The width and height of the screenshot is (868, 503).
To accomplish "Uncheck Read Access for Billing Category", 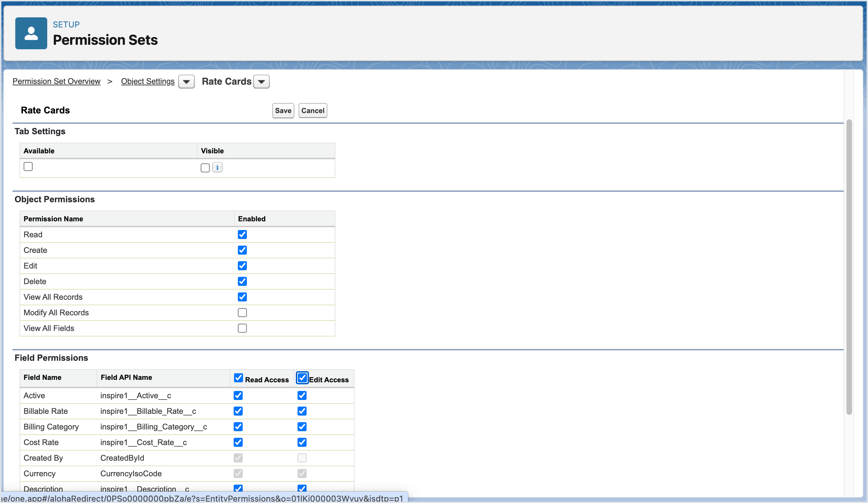I will pos(238,427).
